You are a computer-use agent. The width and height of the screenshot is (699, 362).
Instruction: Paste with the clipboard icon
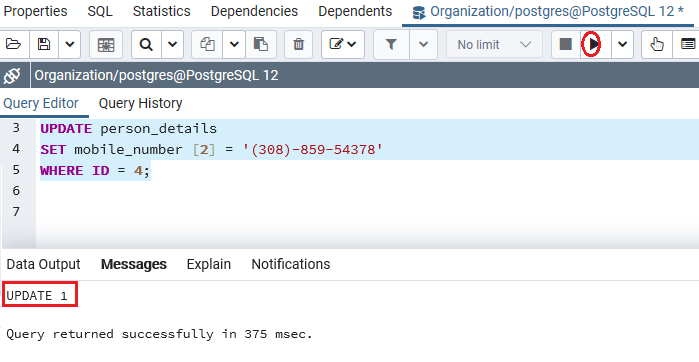click(x=260, y=44)
